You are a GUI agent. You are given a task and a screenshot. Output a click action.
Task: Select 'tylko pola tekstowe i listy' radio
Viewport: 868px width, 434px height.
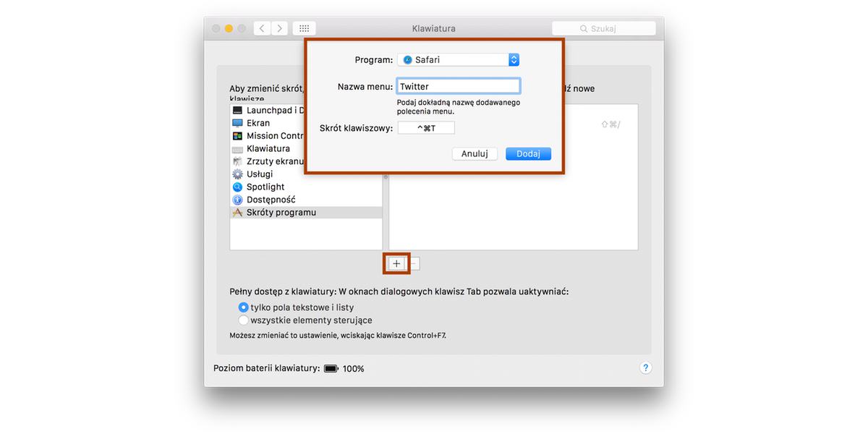244,307
